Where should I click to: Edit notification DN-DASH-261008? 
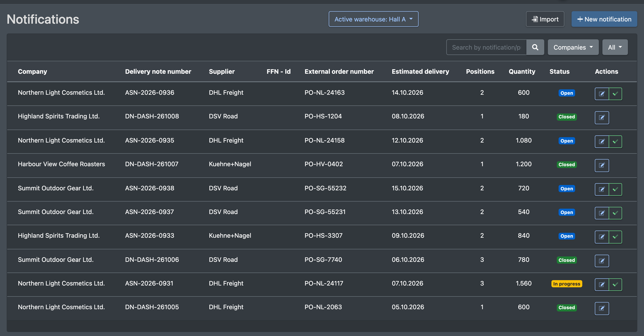(x=602, y=118)
